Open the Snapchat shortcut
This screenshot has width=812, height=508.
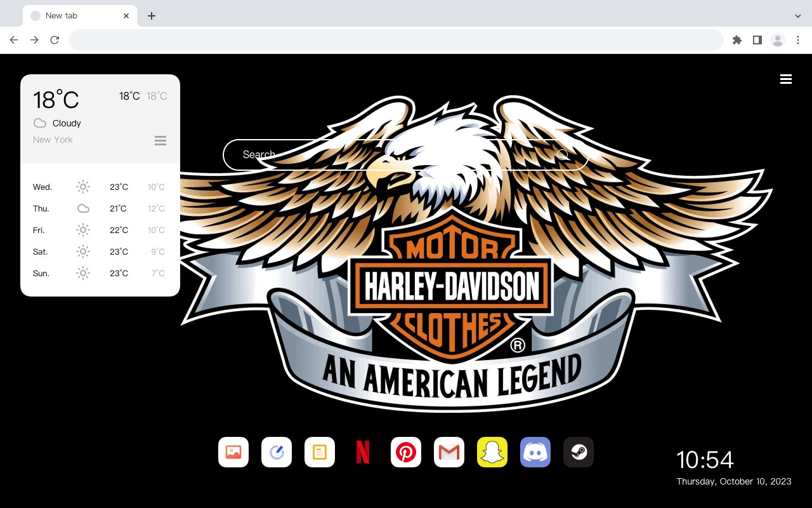(x=492, y=452)
